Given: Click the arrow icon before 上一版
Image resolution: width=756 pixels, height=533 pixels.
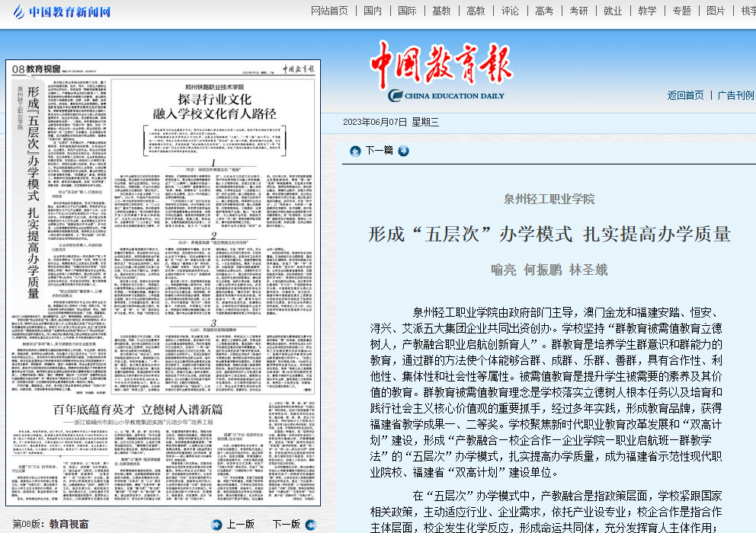Looking at the screenshot, I should tap(216, 525).
